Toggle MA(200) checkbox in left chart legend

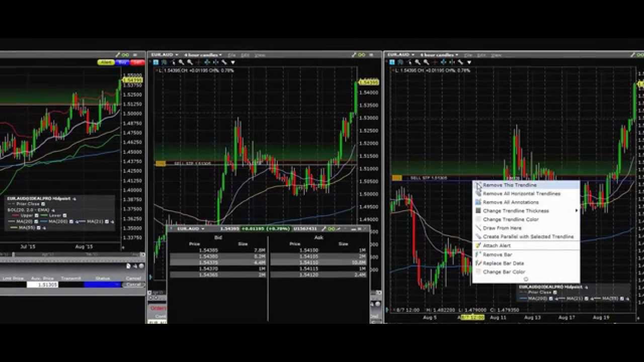tap(71, 222)
